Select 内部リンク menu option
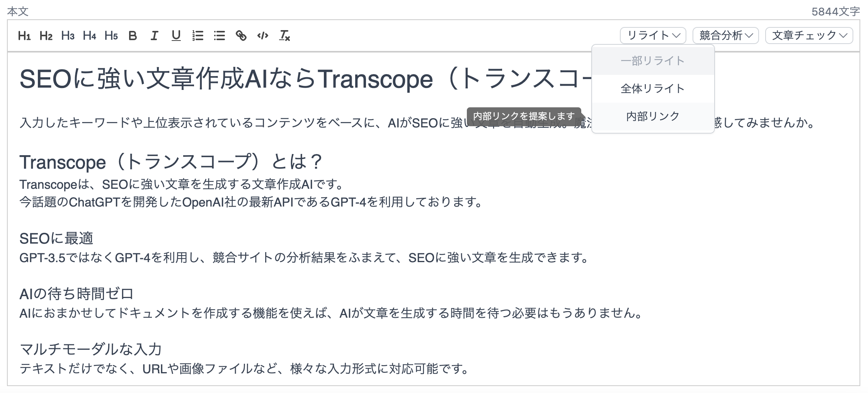 653,116
